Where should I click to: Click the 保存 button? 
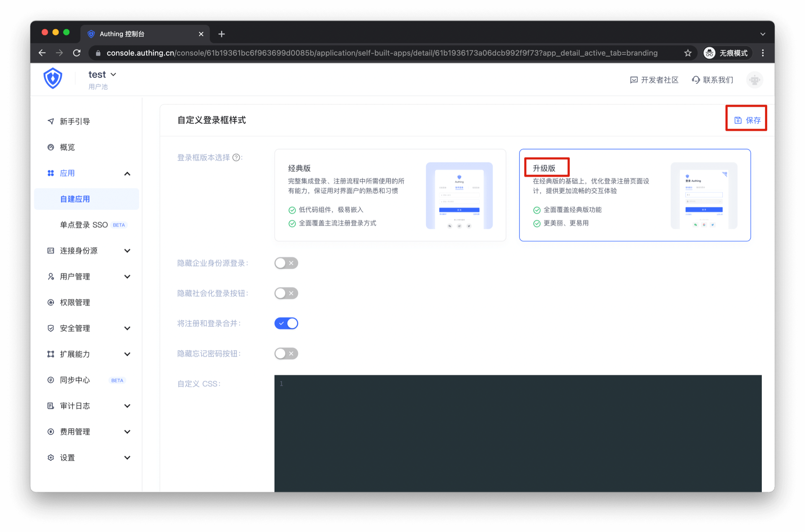coord(747,120)
